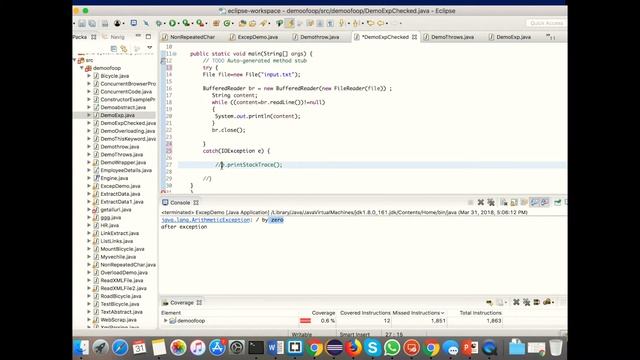Click the New Java Package toolbar icon
The width and height of the screenshot is (640, 360).
pyautogui.click(x=216, y=23)
